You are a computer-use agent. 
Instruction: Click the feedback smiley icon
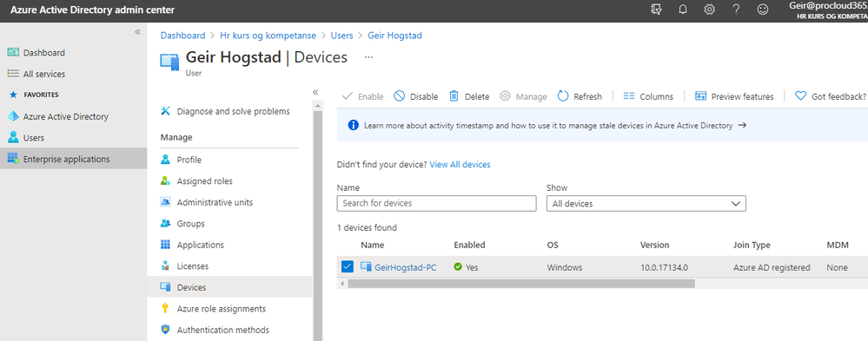click(763, 10)
